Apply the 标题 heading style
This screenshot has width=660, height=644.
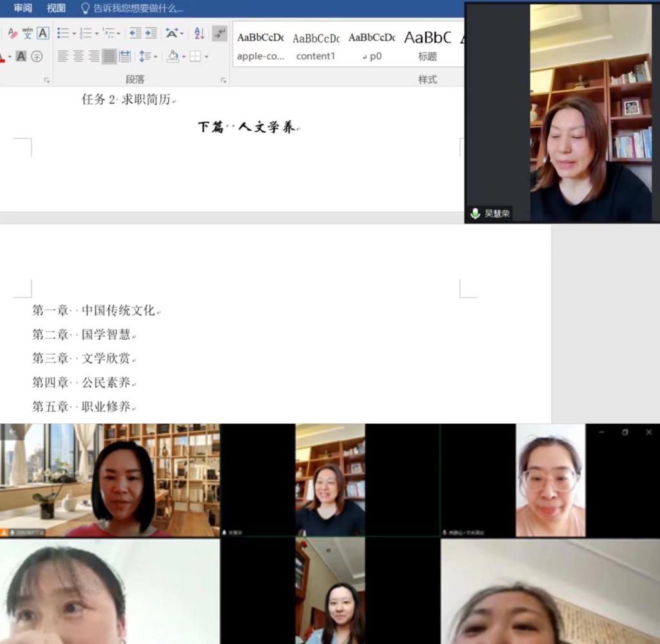coord(427,46)
